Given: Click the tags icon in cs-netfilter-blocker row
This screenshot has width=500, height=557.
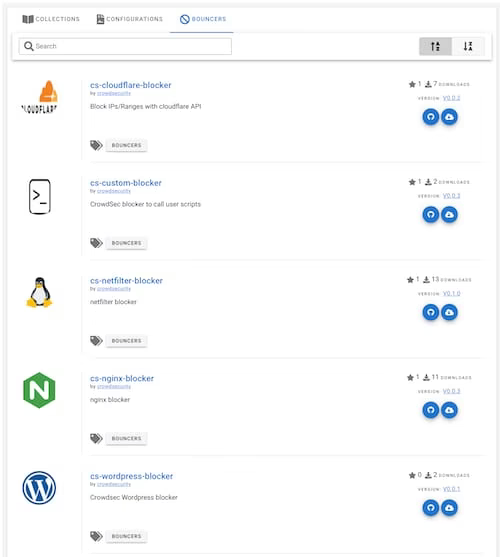Looking at the screenshot, I should (96, 341).
